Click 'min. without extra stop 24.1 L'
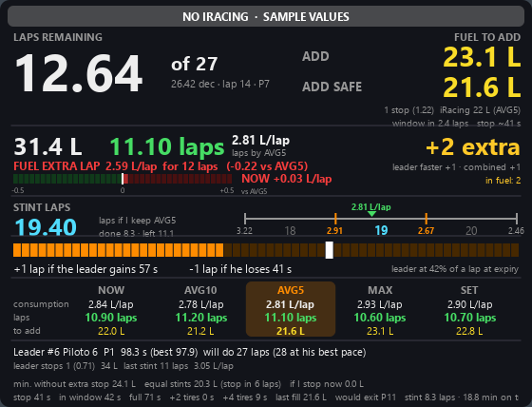Screen dimensions: 532x407 [74, 384]
